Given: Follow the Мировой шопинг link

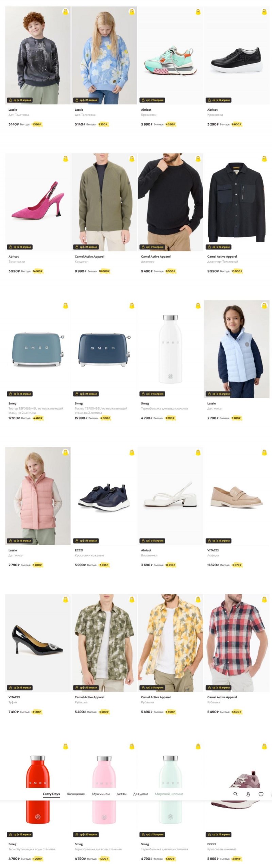Looking at the screenshot, I should click(169, 794).
